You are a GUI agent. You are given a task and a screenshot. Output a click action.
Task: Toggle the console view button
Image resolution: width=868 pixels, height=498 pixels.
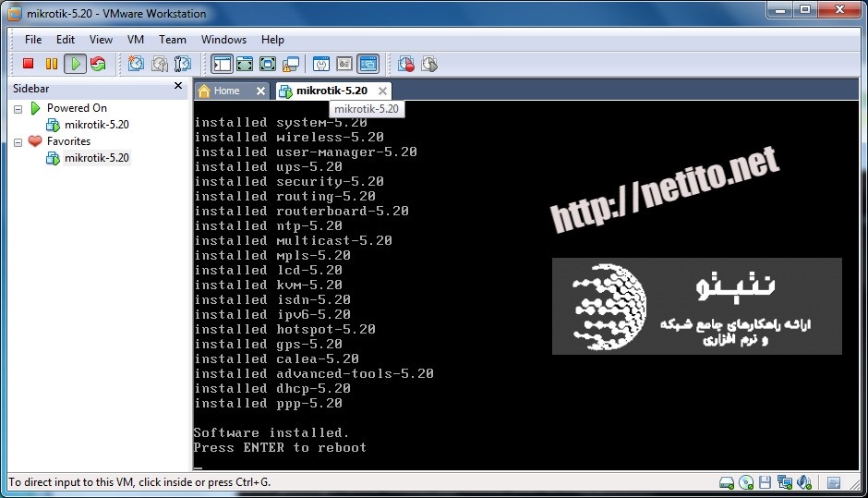[368, 65]
